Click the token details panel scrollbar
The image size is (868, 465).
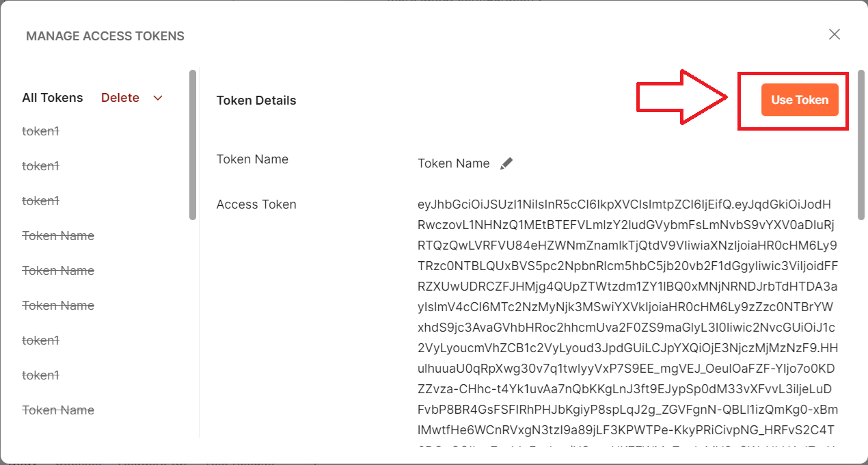point(860,145)
